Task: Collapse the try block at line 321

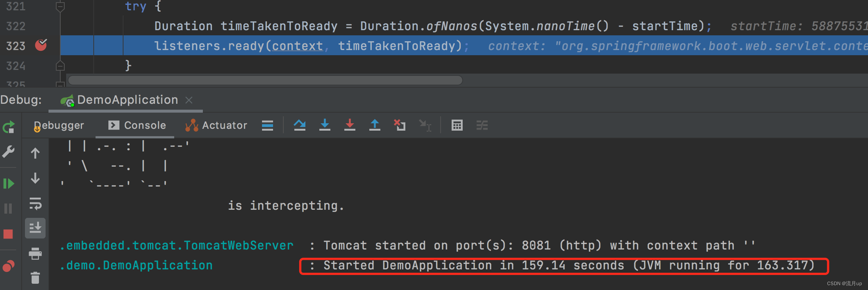Action: pos(60,6)
